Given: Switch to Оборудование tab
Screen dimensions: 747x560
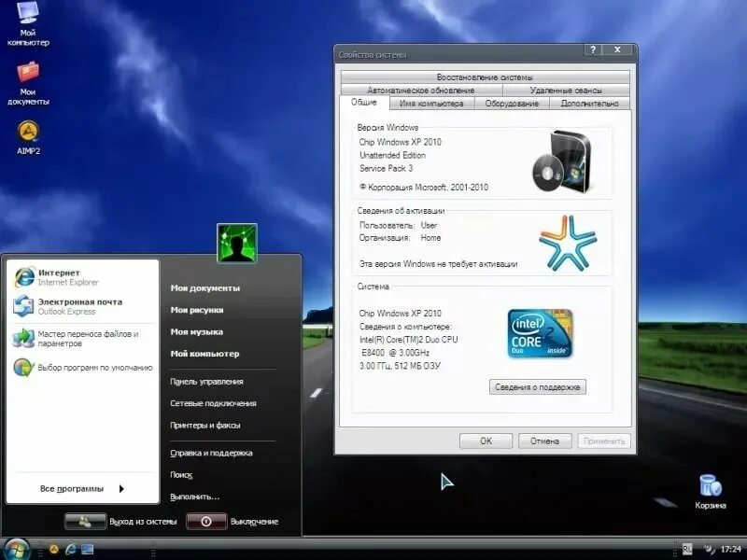Looking at the screenshot, I should [x=512, y=104].
